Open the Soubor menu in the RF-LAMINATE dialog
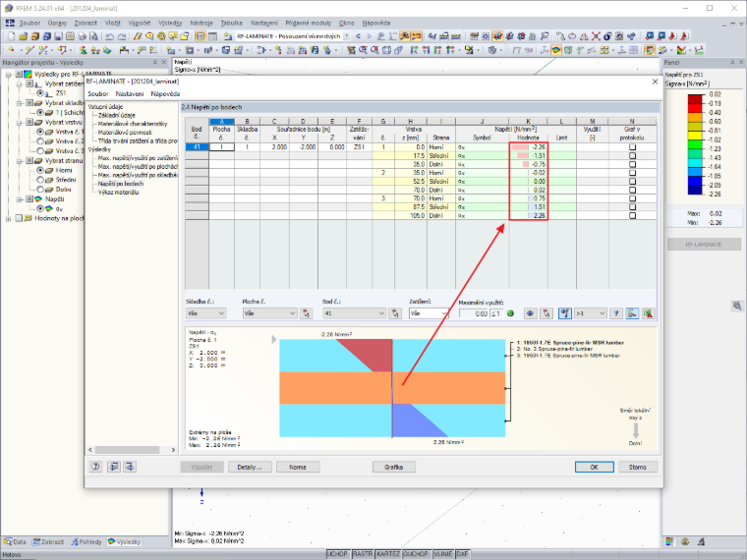This screenshot has height=560, width=747. point(98,93)
